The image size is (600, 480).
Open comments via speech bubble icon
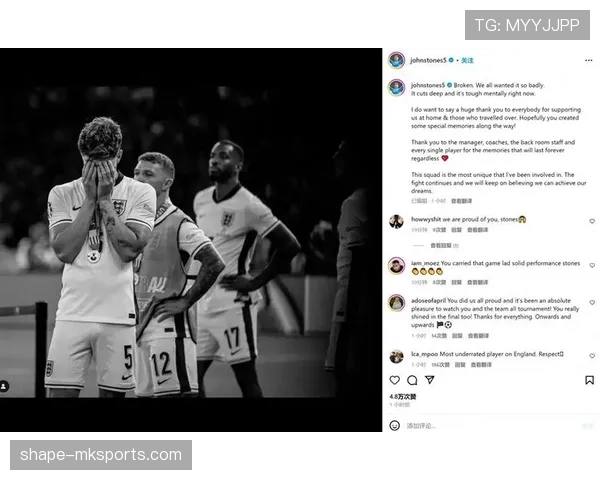pyautogui.click(x=412, y=380)
